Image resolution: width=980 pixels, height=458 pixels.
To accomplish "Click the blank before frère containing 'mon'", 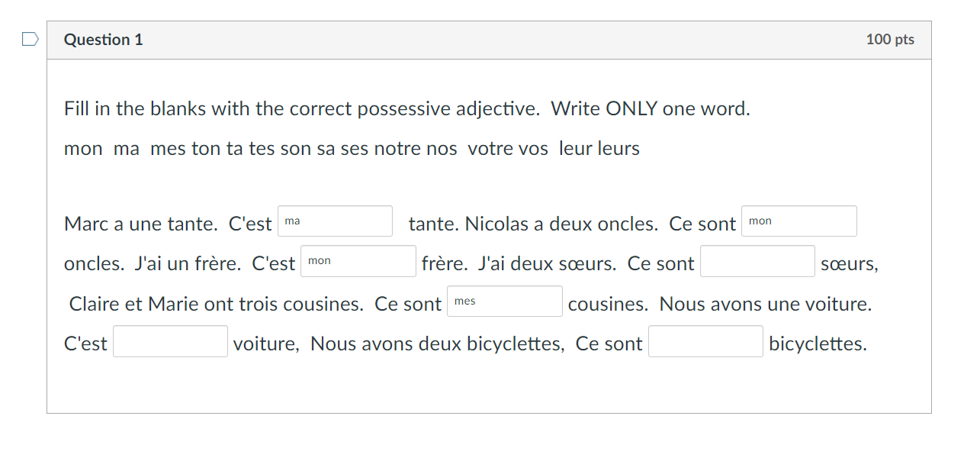I will 358,260.
